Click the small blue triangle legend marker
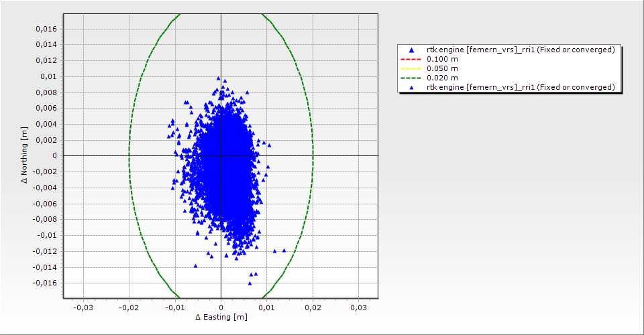The height and width of the screenshot is (335, 644). click(412, 87)
